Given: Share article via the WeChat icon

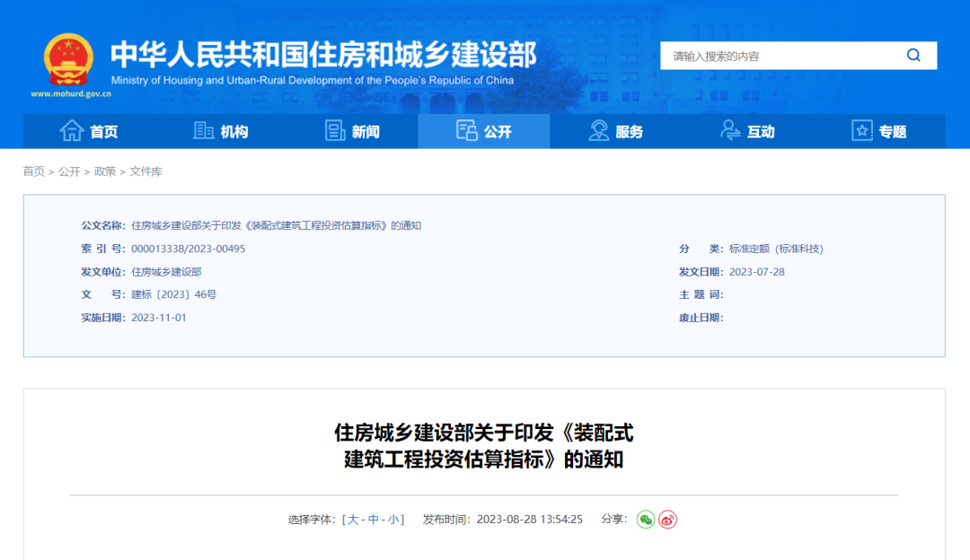Looking at the screenshot, I should 646,520.
